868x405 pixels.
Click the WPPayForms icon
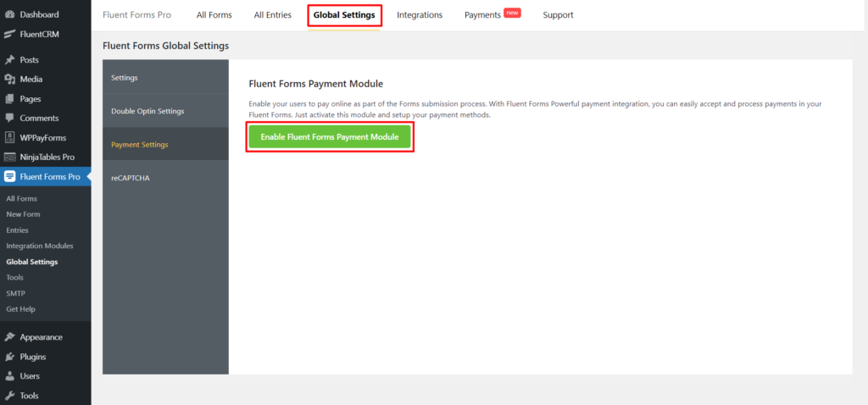point(9,137)
